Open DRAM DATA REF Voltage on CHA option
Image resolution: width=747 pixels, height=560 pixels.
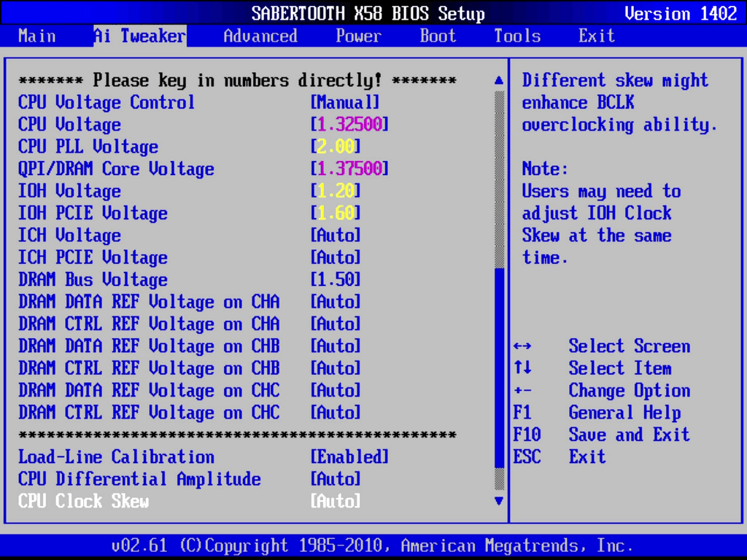336,301
